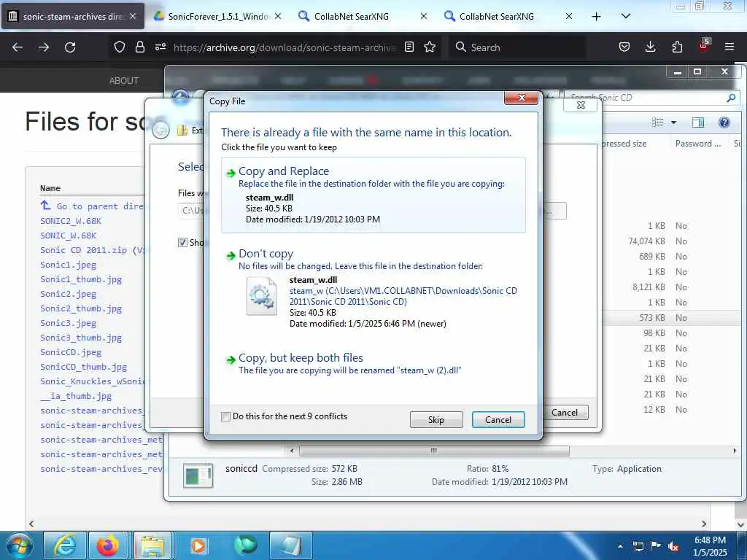Toggle Explorer preview pane icon
The width and height of the screenshot is (747, 560).
[x=698, y=122]
